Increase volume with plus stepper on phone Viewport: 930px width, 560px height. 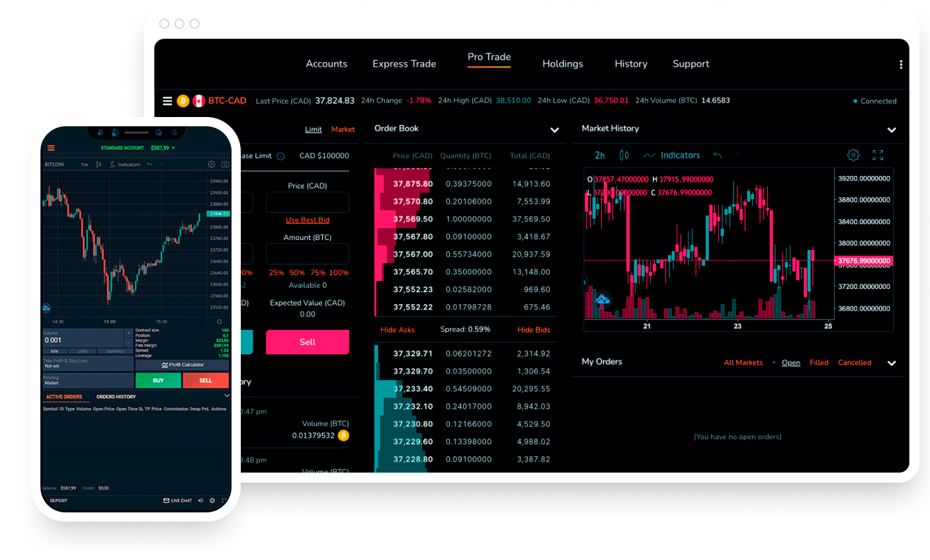129,334
